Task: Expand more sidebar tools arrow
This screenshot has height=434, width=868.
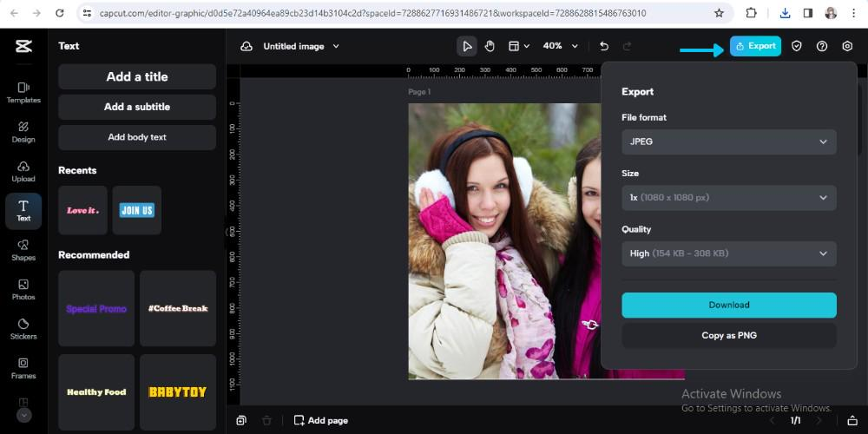Action: 23,415
